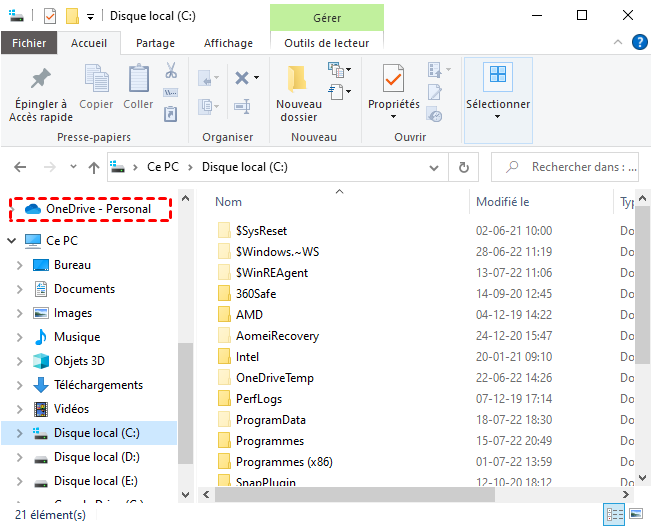Click the Coller clipboard icon
This screenshot has height=527, width=652.
(138, 78)
